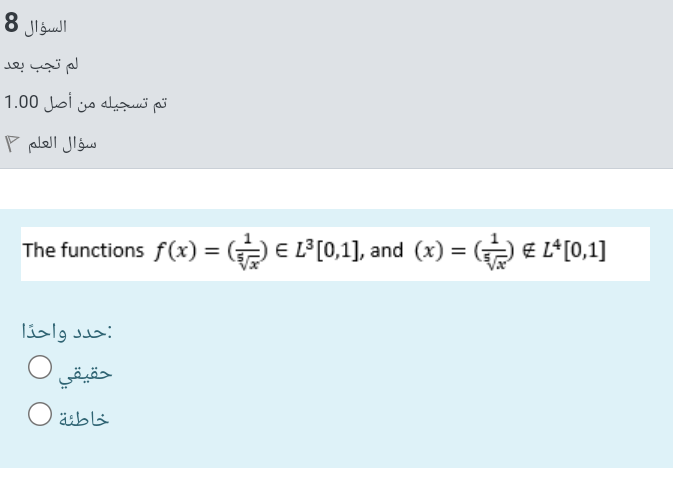Click the حقيقي answer label
Image resolution: width=673 pixels, height=488 pixels.
click(x=85, y=374)
